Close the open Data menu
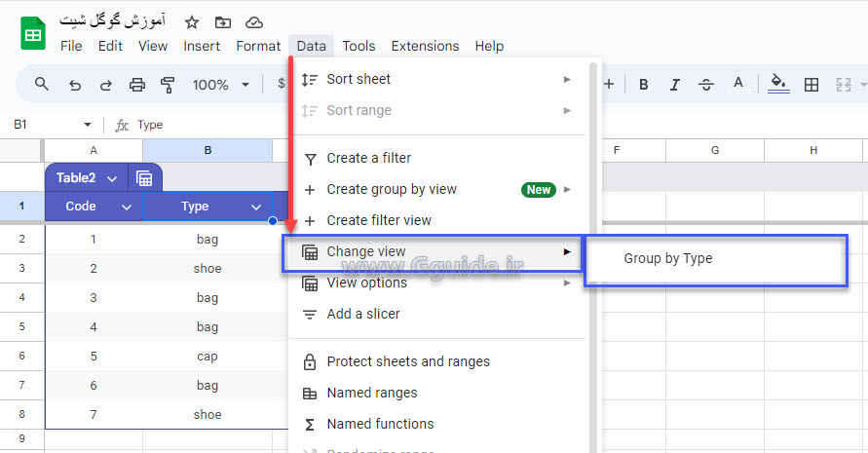 click(311, 46)
